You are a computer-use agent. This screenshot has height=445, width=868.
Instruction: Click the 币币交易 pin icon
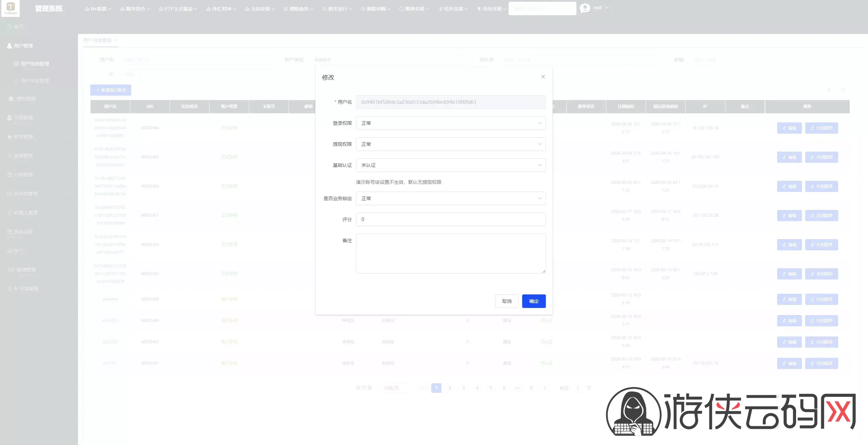[x=479, y=9]
